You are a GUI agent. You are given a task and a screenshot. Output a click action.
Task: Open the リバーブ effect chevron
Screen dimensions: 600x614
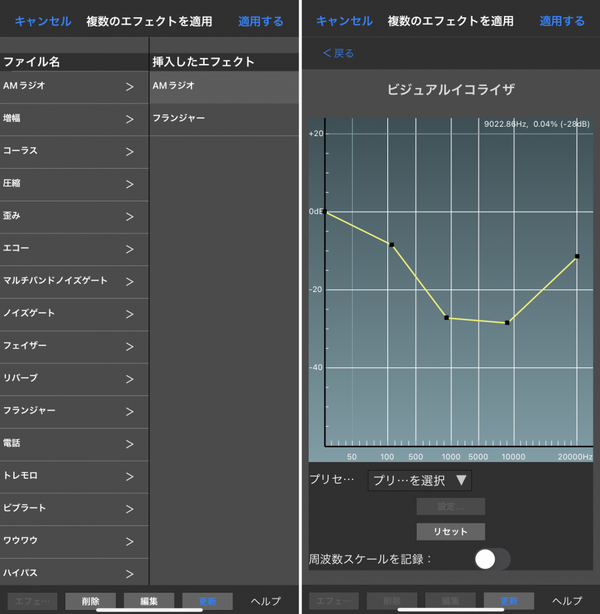pos(130,379)
